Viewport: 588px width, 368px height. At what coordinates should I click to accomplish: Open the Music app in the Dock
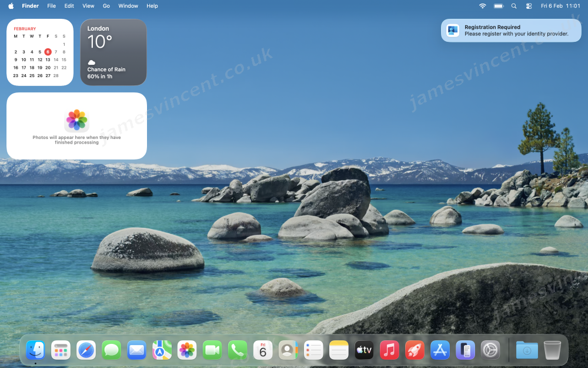[x=389, y=350]
